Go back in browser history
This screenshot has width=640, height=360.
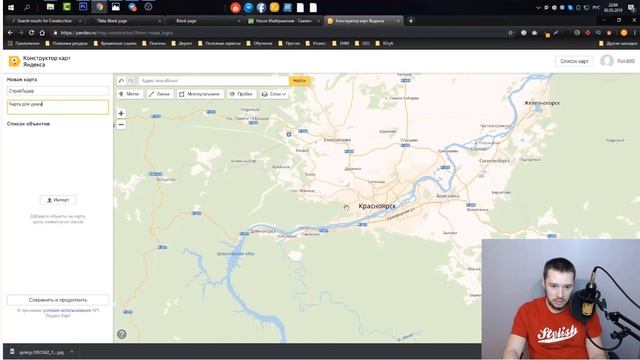coord(10,33)
